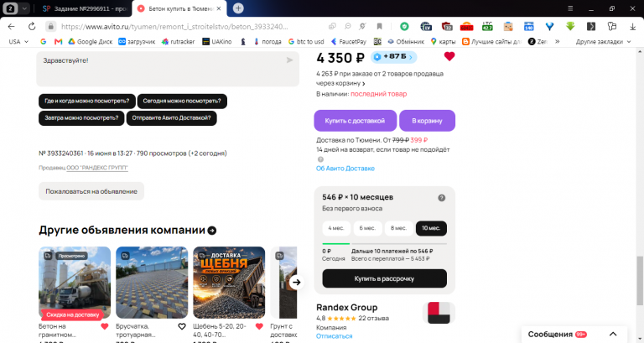Reload the Avito page
The width and height of the screenshot is (644, 343).
(32, 26)
